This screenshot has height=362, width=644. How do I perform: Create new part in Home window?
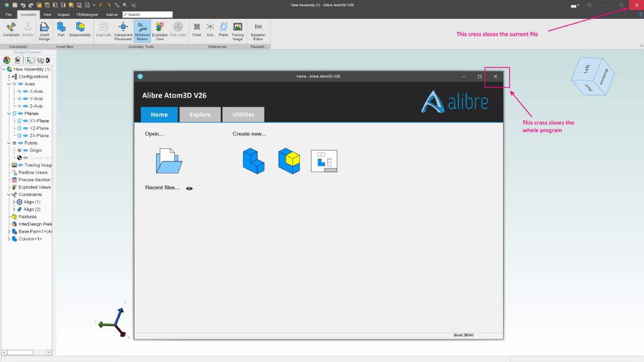click(253, 161)
